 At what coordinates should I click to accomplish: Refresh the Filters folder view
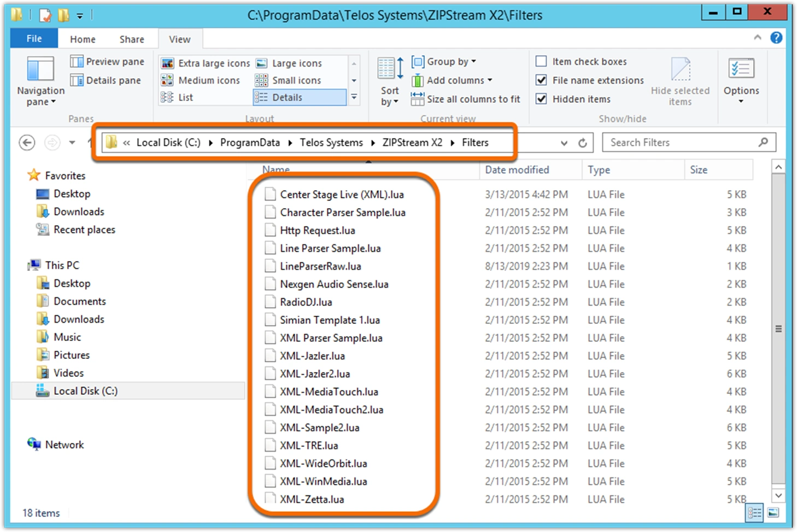pyautogui.click(x=583, y=143)
